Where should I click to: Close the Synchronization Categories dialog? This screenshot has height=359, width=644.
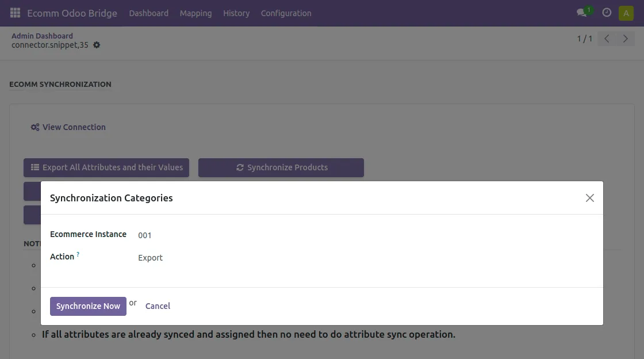point(589,197)
